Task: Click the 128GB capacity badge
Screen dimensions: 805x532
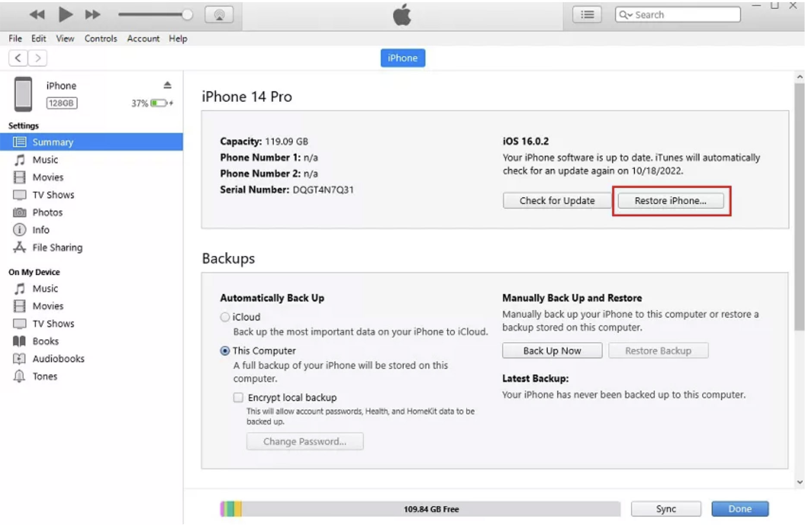Action: tap(61, 103)
